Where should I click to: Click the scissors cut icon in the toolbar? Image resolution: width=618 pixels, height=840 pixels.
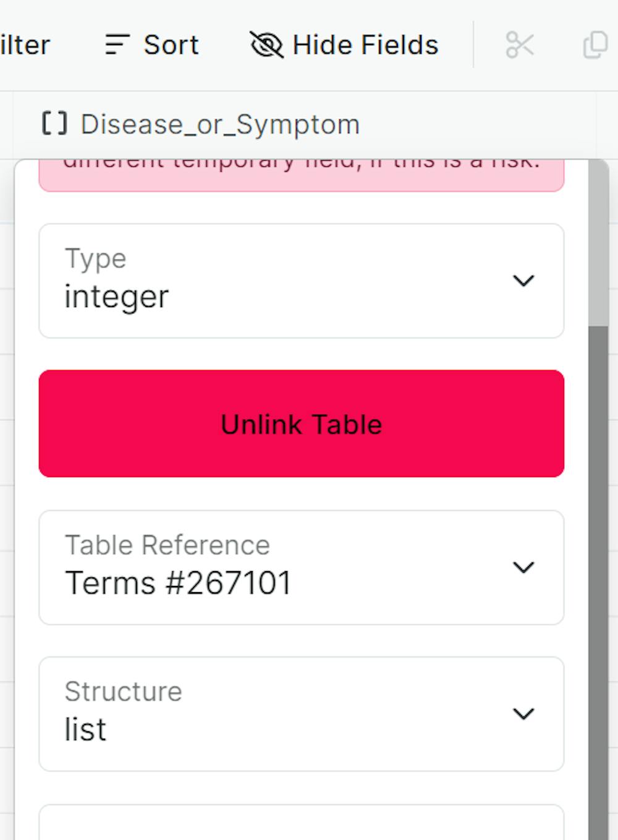tap(520, 44)
